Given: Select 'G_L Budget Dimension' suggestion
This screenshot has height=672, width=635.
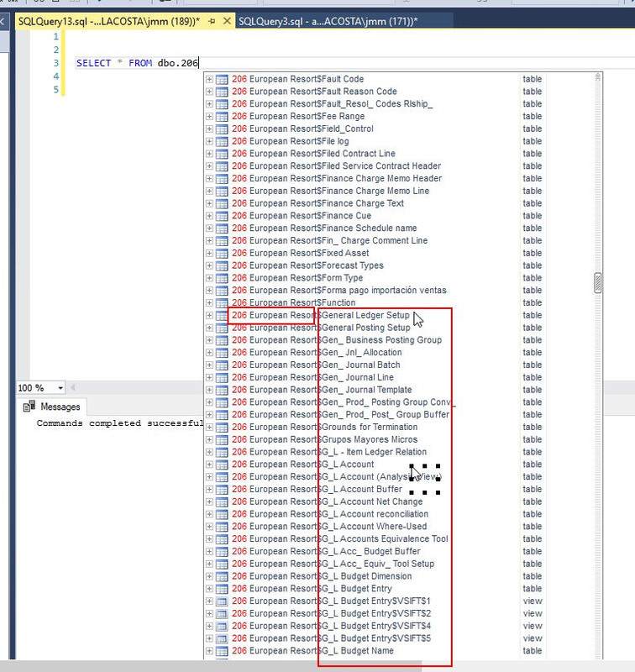Looking at the screenshot, I should click(x=322, y=576).
